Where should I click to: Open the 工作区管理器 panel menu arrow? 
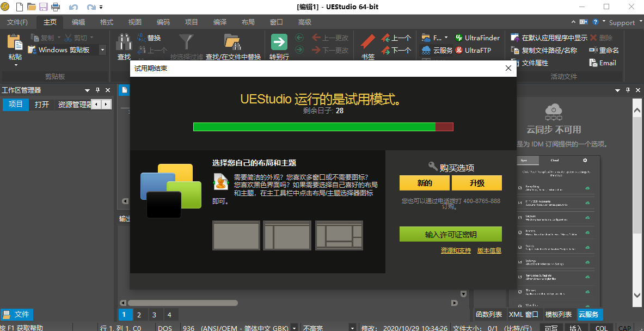point(87,90)
